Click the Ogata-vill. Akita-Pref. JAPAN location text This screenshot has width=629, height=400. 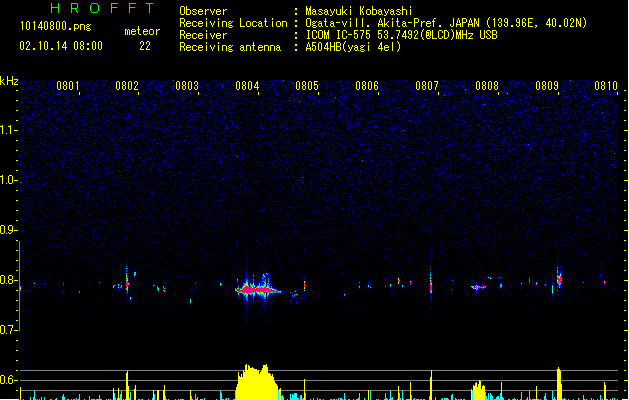point(446,23)
